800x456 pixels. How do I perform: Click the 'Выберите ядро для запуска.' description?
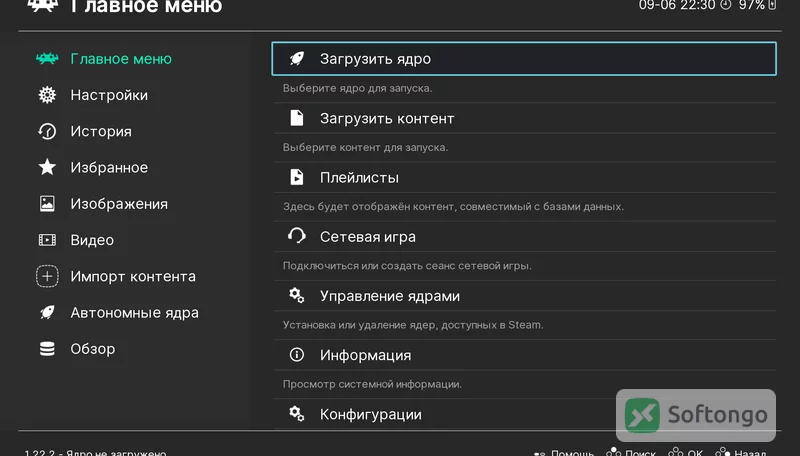(x=358, y=88)
